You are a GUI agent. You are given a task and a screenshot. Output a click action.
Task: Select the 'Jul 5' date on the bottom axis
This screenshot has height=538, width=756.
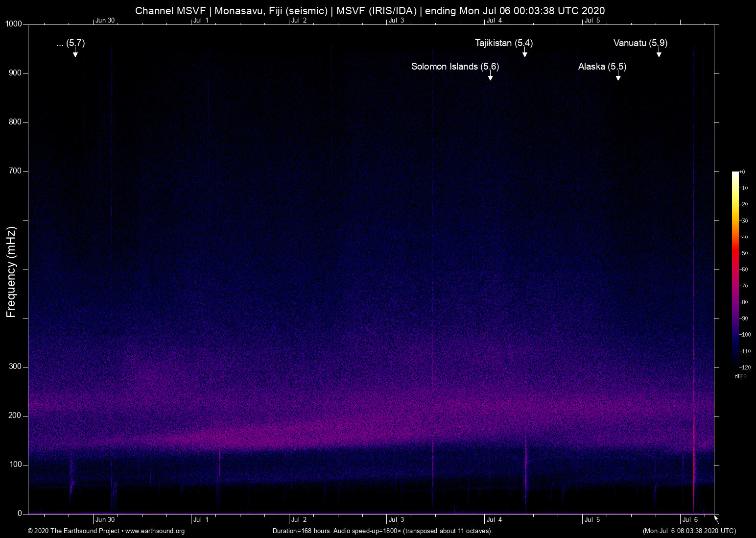pyautogui.click(x=592, y=520)
